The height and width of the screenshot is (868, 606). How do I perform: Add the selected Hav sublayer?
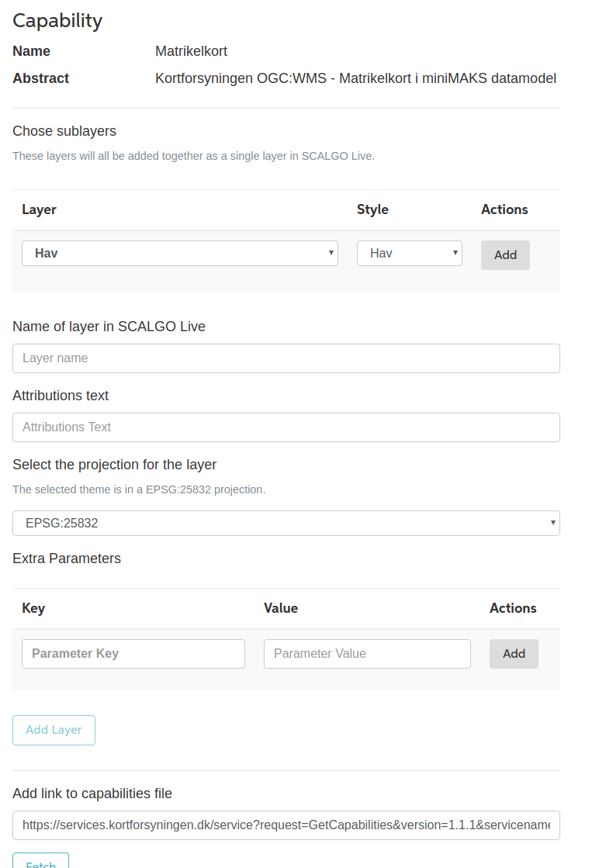tap(505, 254)
